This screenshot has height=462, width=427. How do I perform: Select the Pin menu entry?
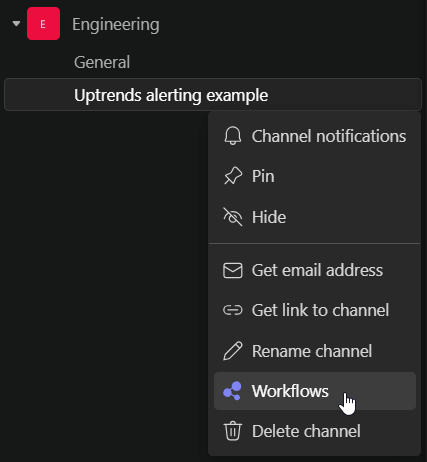tap(315, 176)
